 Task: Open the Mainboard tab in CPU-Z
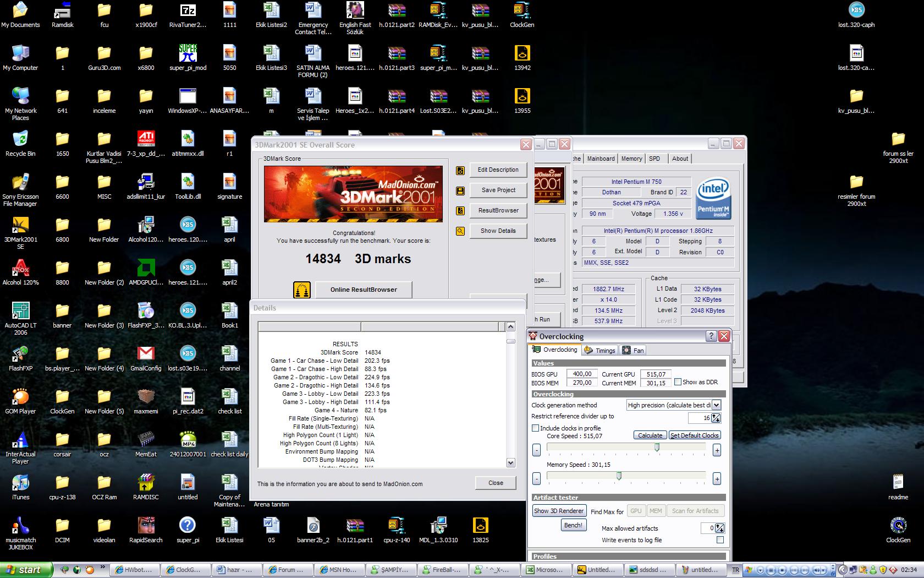click(601, 159)
